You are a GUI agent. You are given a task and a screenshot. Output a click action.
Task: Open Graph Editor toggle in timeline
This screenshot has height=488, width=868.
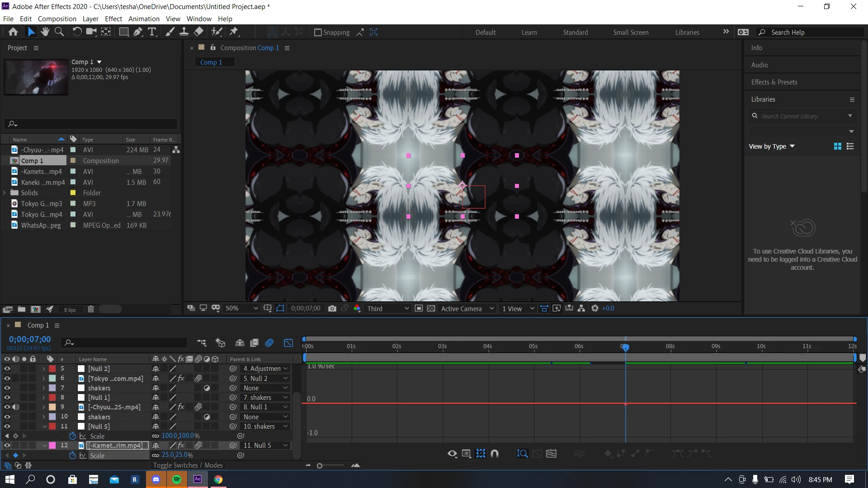click(x=288, y=343)
